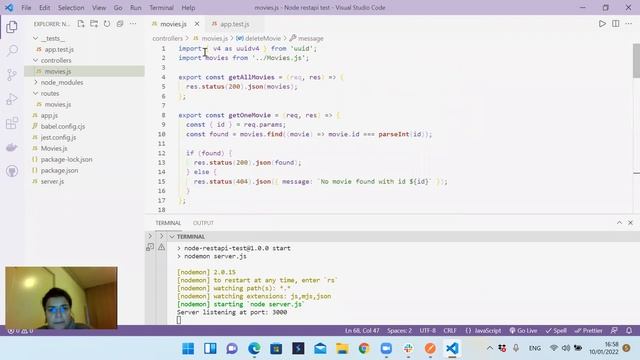Open the Search view in activity bar
Screen dimensions: 640x360
(12, 51)
